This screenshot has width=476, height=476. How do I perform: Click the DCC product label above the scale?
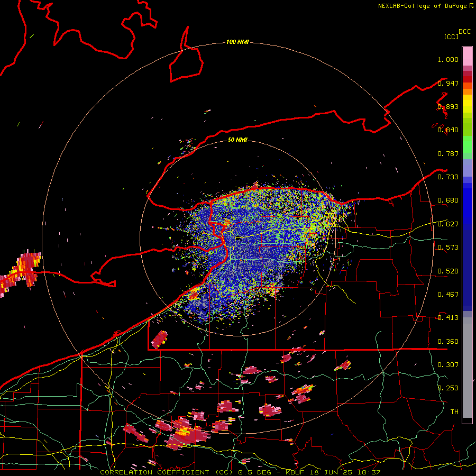[x=464, y=32]
